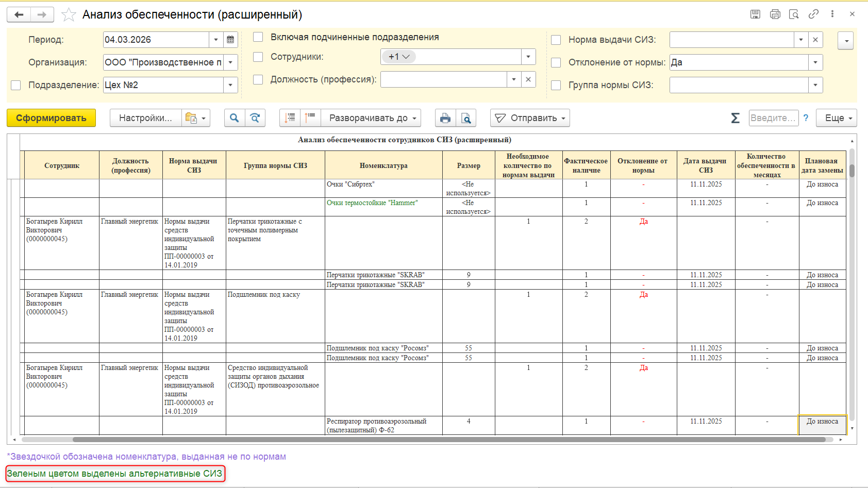Copy link to report icon
The height and width of the screenshot is (488, 868).
(813, 14)
